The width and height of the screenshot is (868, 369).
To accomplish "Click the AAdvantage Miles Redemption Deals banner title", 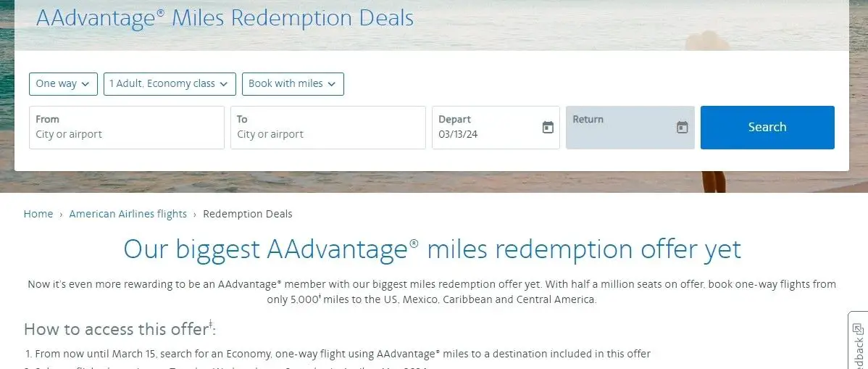I will click(225, 17).
